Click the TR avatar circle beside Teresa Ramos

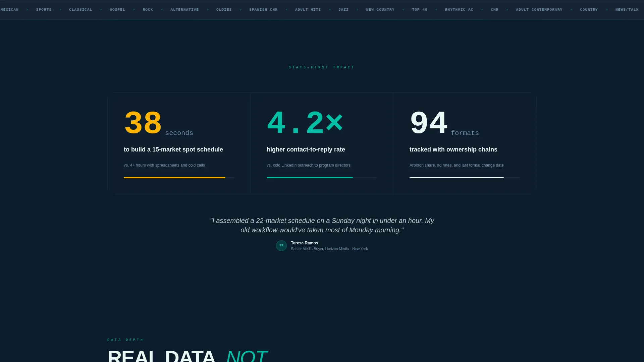[x=281, y=246]
